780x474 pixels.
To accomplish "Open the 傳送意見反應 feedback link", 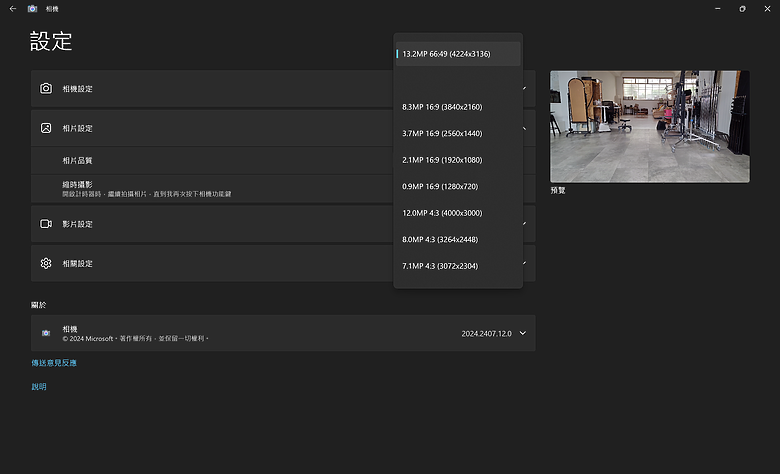I will [x=54, y=363].
